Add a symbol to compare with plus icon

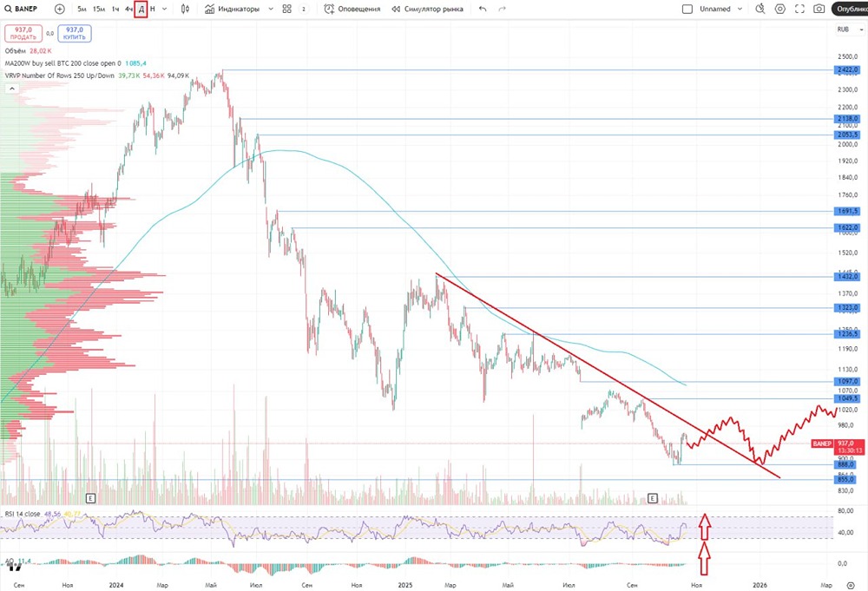click(60, 9)
